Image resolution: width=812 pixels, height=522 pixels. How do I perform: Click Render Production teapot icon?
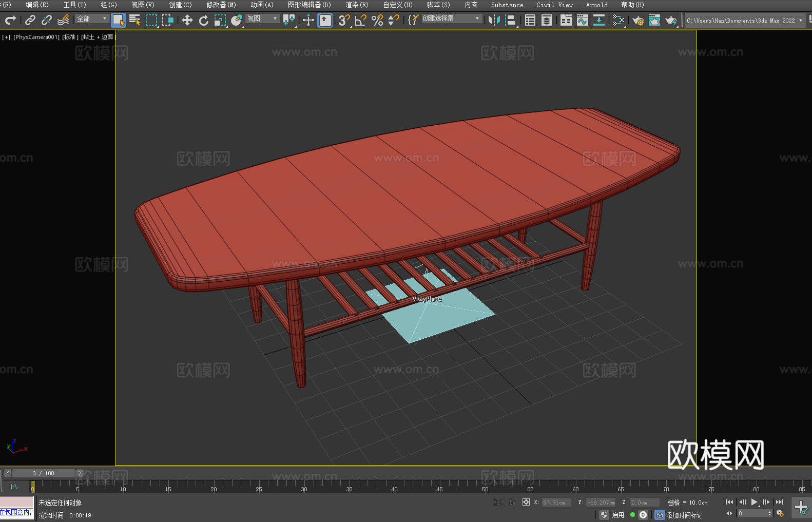tap(671, 20)
